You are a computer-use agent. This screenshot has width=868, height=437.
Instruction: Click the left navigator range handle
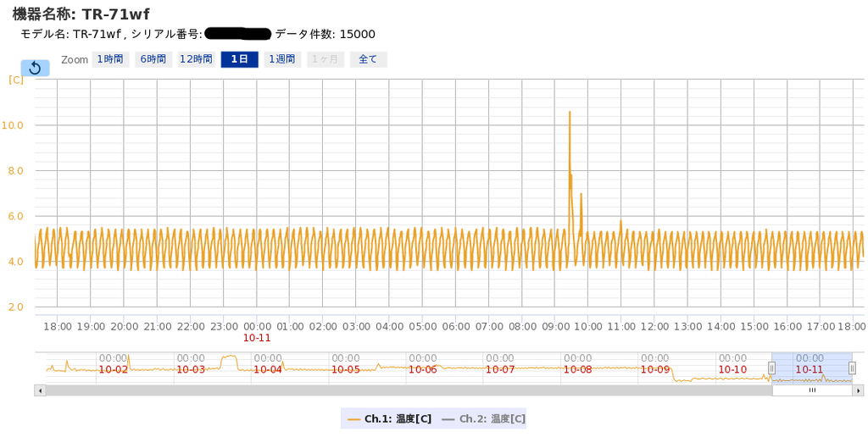771,368
